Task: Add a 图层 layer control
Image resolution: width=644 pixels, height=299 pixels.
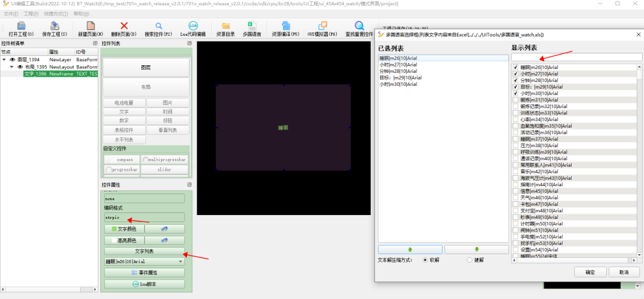Action: coord(146,67)
